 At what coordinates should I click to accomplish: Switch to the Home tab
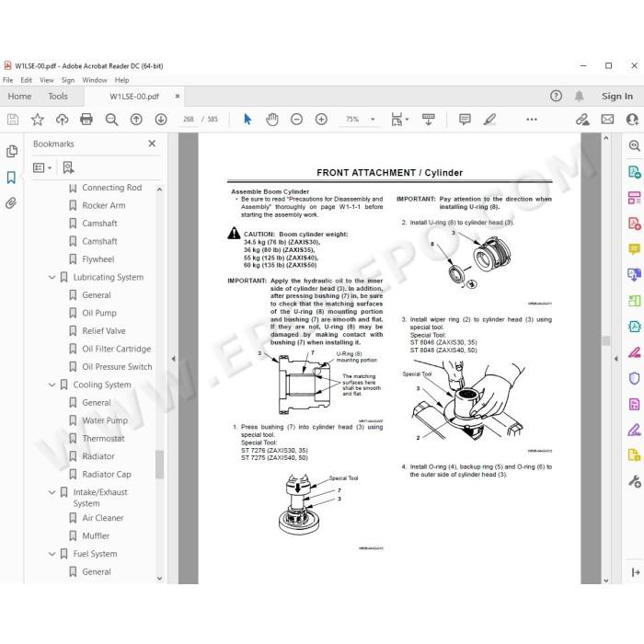tap(19, 97)
